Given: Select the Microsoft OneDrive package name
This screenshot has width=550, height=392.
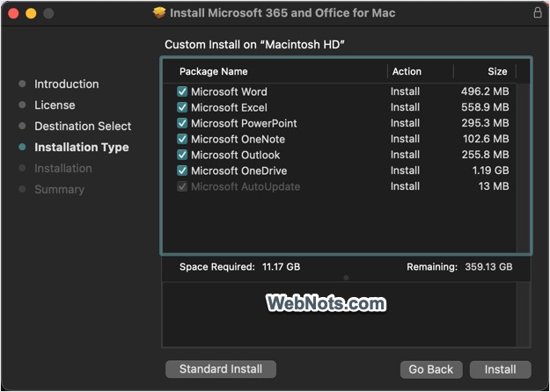Looking at the screenshot, I should point(238,171).
